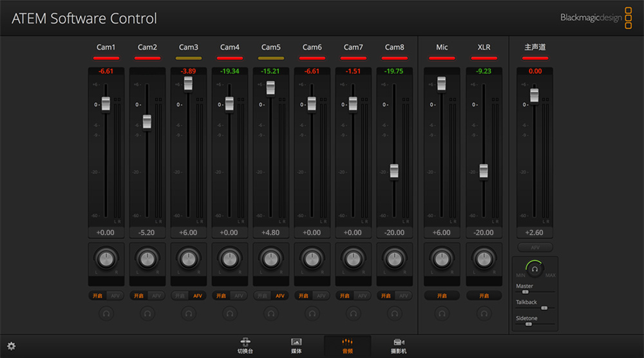This screenshot has height=358, width=644.
Task: Click the Cam4 pan knob
Action: pos(230,259)
